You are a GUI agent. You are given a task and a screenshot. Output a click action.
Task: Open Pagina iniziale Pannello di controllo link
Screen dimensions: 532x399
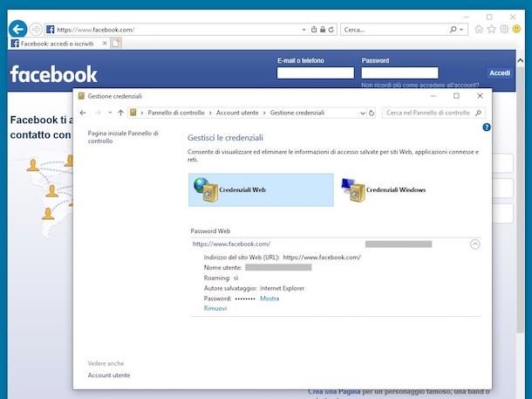123,137
